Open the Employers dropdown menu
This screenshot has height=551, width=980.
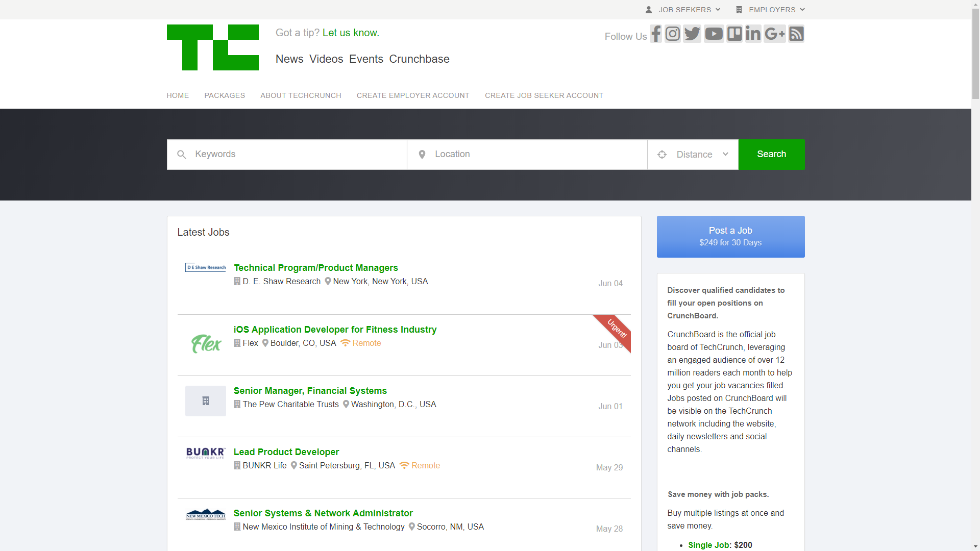(x=771, y=10)
